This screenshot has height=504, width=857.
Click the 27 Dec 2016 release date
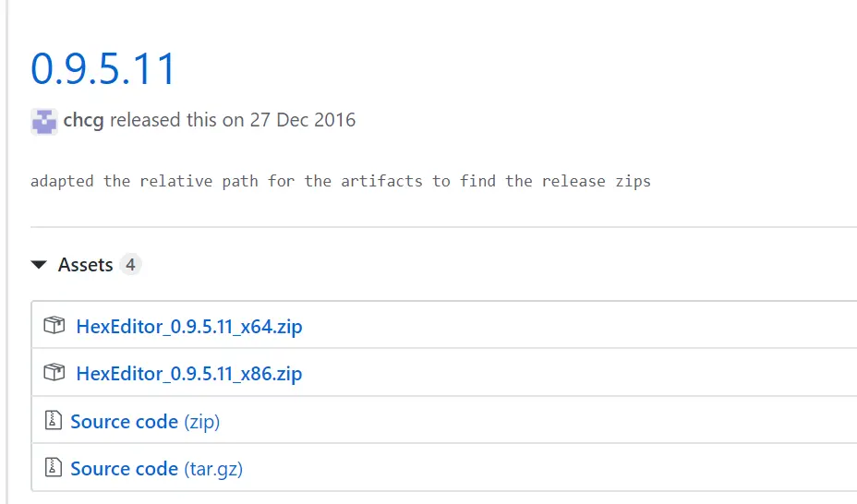pyautogui.click(x=302, y=120)
